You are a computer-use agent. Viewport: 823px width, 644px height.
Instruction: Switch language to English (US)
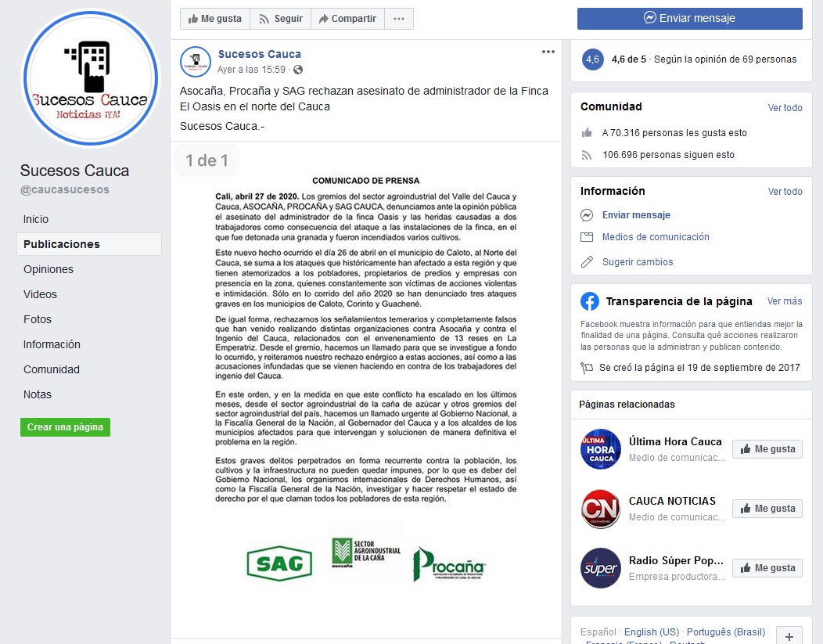(x=652, y=632)
